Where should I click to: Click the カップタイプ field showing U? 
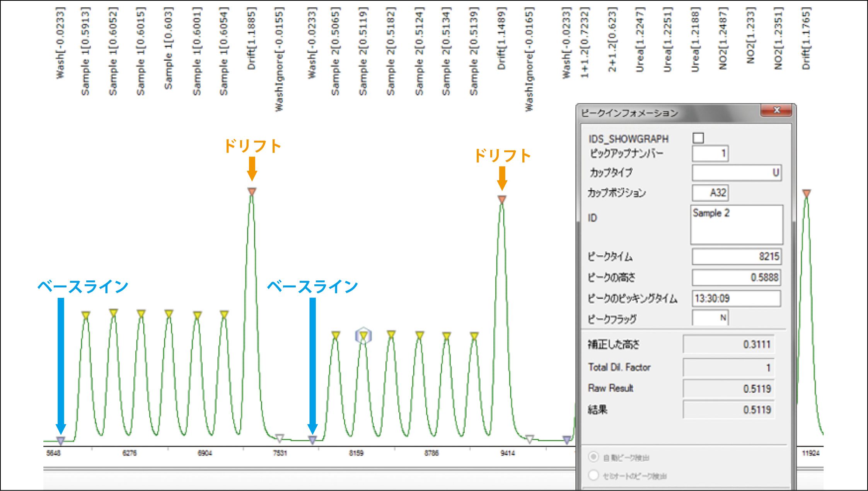pyautogui.click(x=737, y=173)
